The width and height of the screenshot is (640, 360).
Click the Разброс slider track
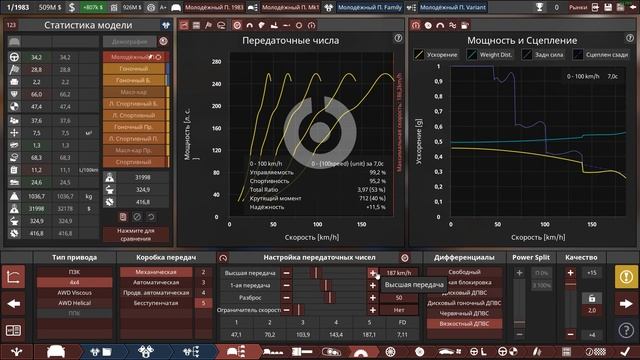330,298
